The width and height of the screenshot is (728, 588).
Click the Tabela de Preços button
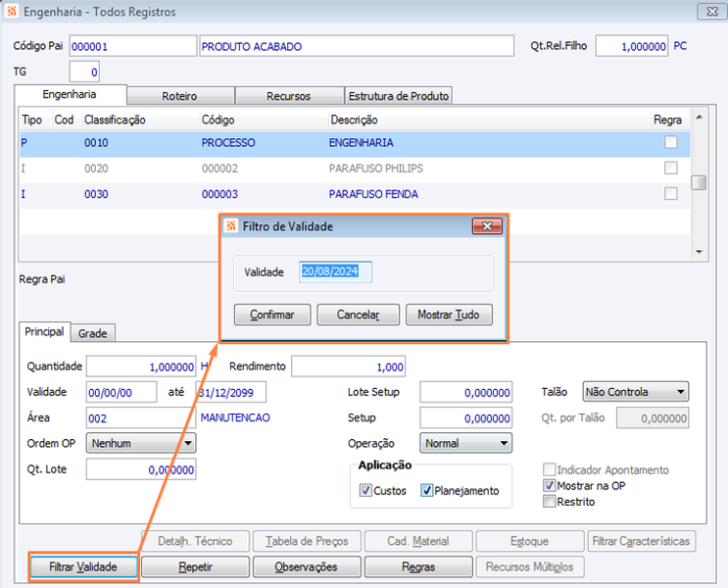click(x=307, y=541)
